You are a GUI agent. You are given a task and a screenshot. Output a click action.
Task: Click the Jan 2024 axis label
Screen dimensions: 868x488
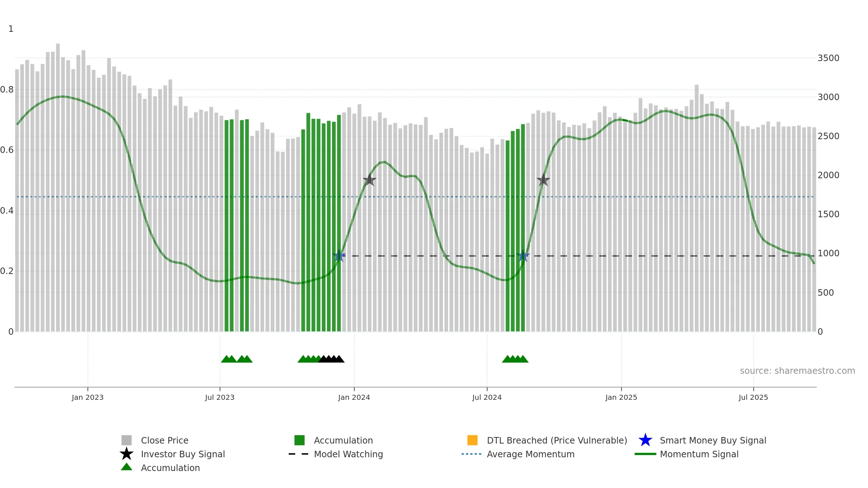(x=354, y=398)
